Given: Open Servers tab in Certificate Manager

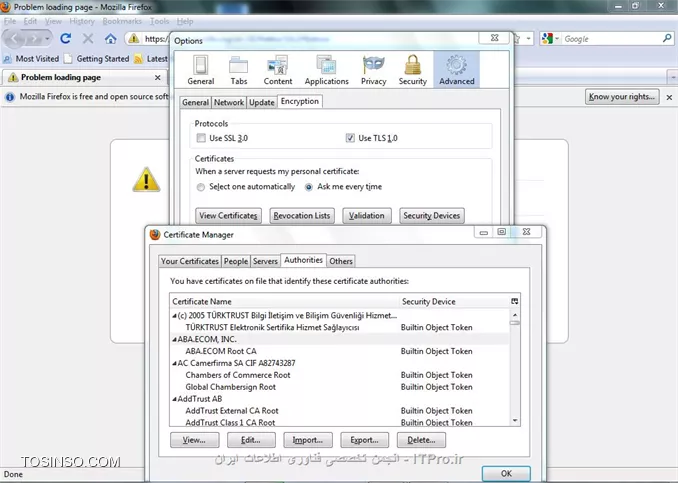Looking at the screenshot, I should pyautogui.click(x=265, y=261).
